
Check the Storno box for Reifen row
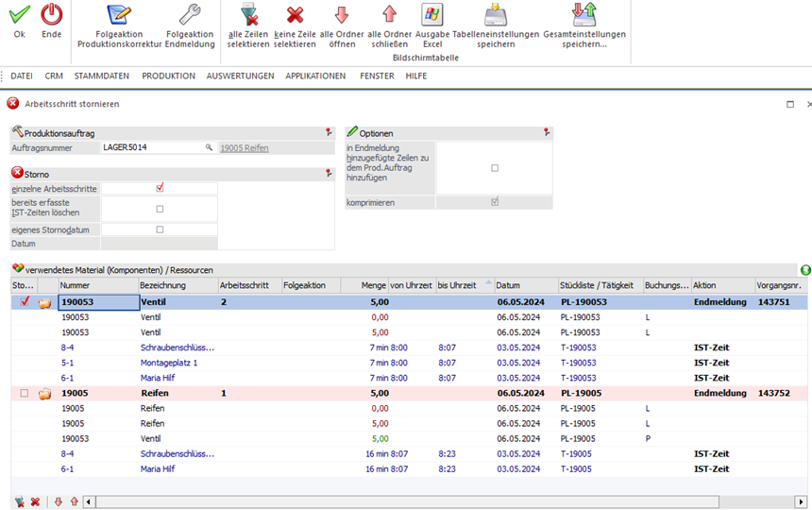tap(25, 393)
